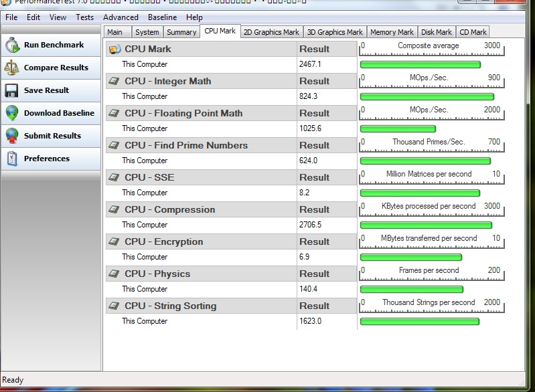Click the Download Baseline button label
The image size is (535, 392).
(x=59, y=113)
